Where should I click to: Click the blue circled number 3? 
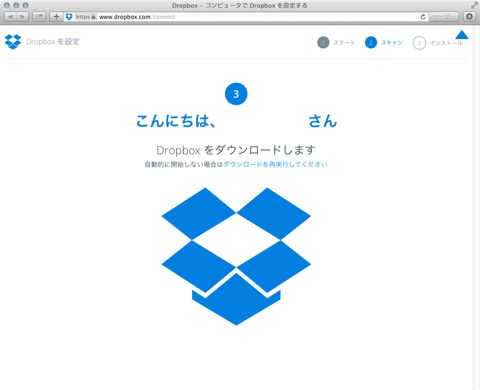click(236, 94)
